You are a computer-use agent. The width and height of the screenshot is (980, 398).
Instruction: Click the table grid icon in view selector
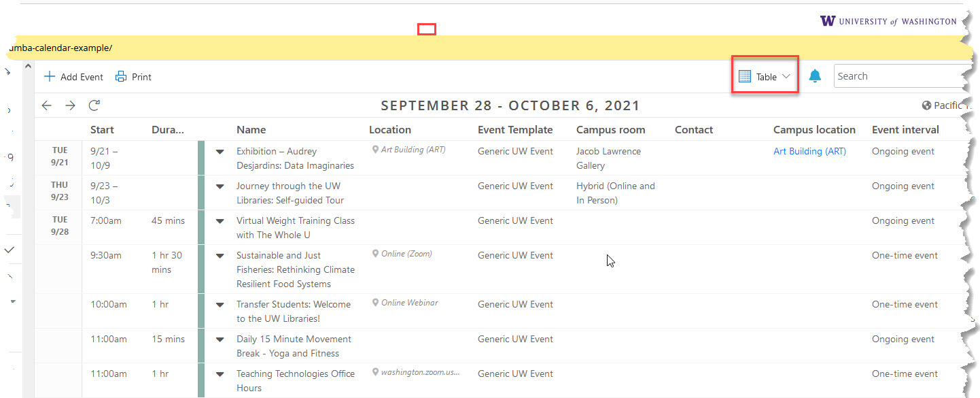744,77
